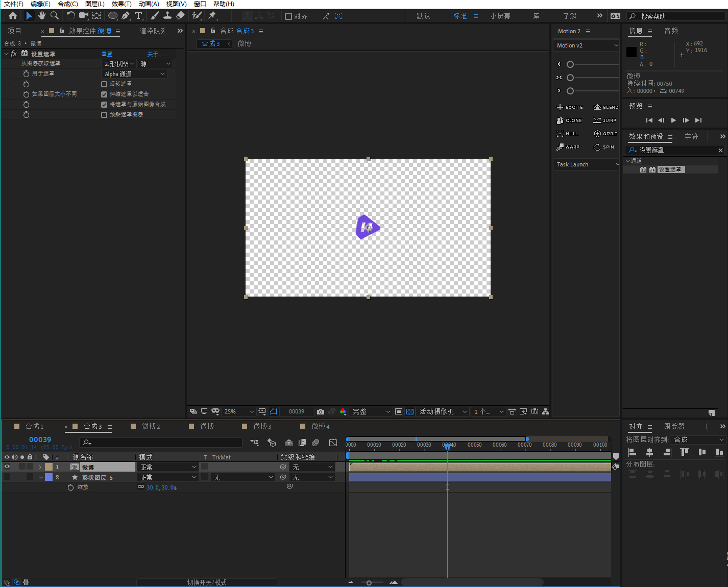Select the 标准 workspace
728x587 pixels.
[460, 16]
